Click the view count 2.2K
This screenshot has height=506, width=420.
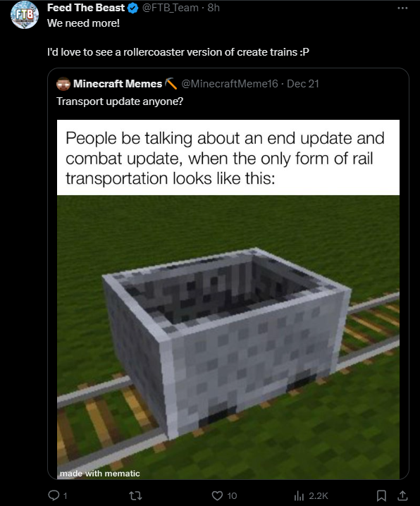tap(319, 495)
